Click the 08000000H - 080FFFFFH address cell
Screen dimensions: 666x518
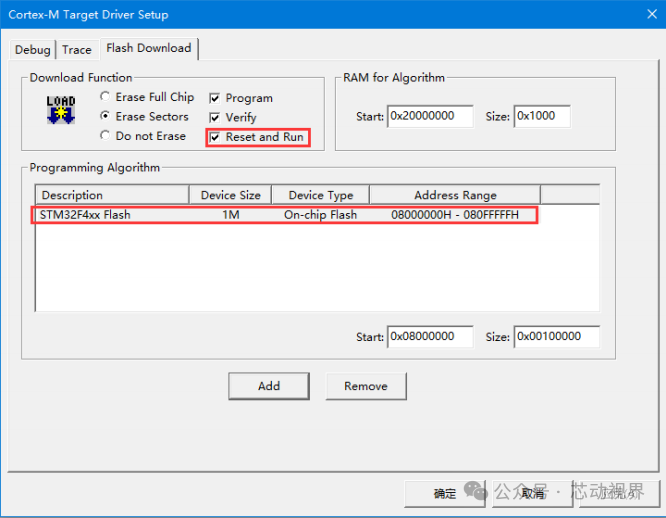tap(454, 215)
